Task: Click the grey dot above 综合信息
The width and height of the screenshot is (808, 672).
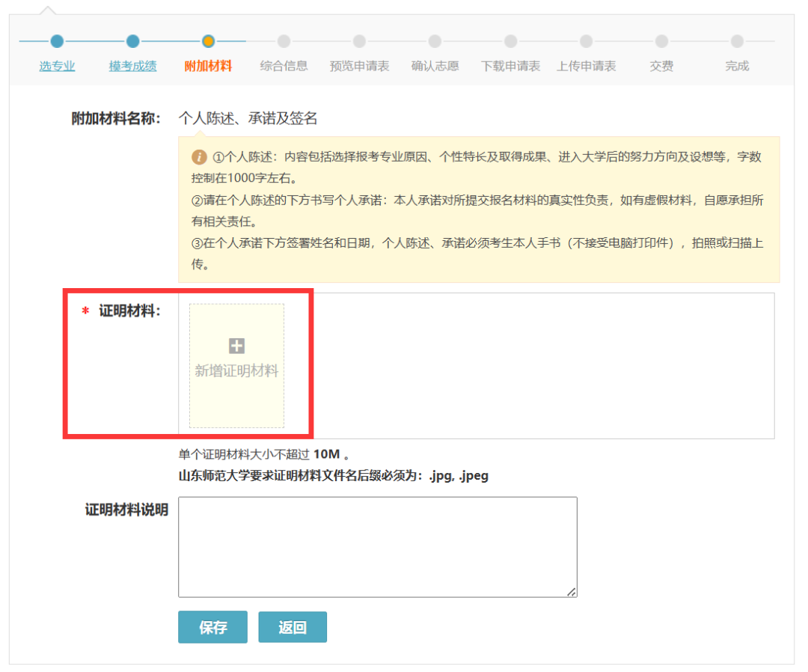Action: 284,41
